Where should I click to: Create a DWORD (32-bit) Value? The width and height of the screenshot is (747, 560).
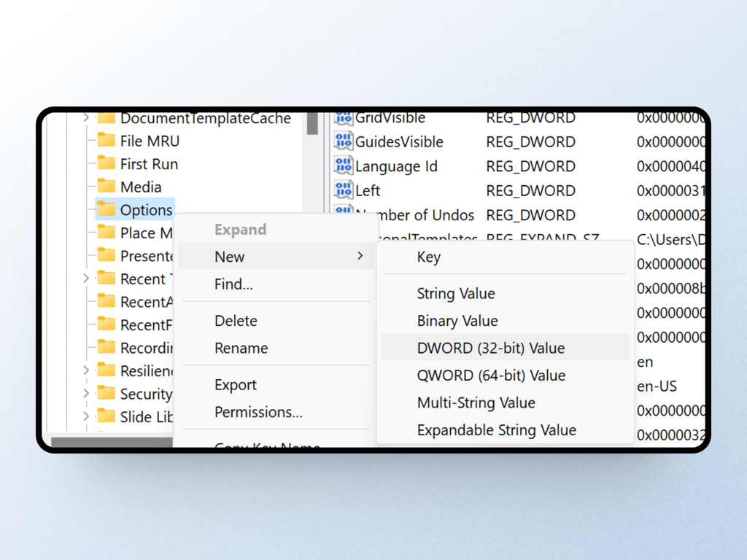(x=489, y=348)
